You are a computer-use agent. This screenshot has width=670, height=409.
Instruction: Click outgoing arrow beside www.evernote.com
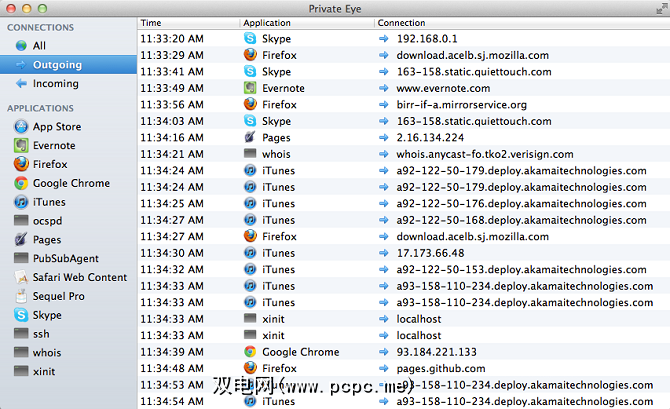(x=384, y=88)
